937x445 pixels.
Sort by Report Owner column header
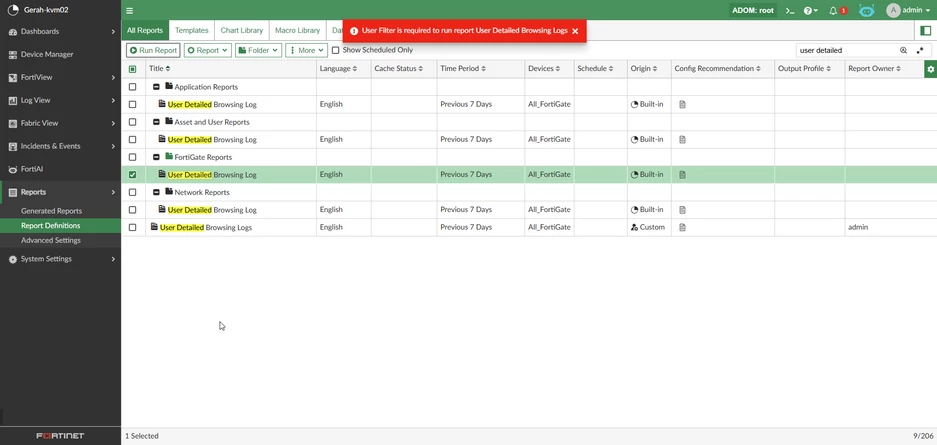click(x=874, y=69)
